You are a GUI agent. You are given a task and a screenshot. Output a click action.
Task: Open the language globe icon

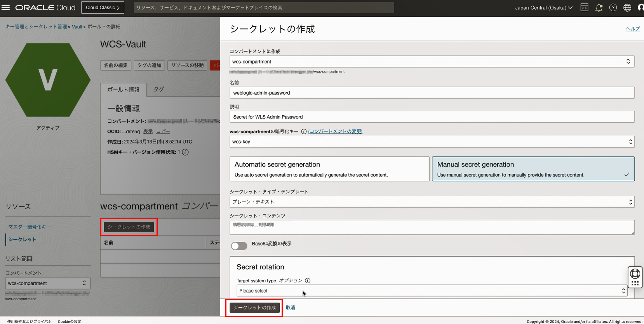tap(627, 8)
